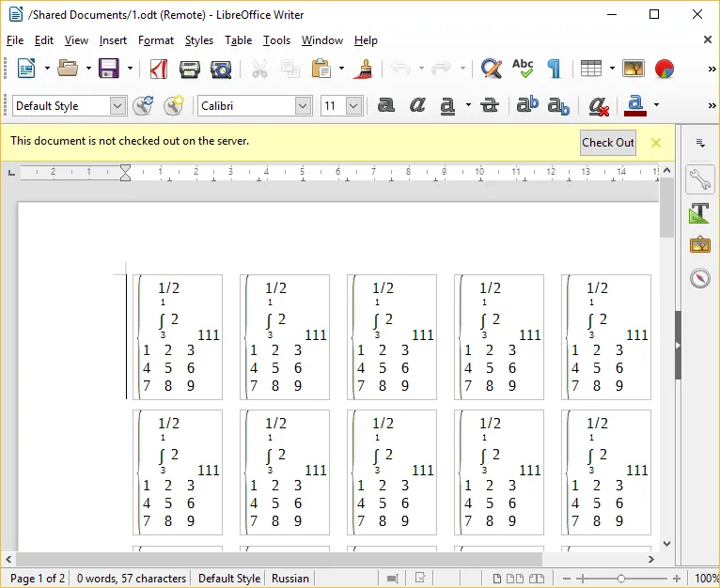Open the Insert menu

pos(113,40)
